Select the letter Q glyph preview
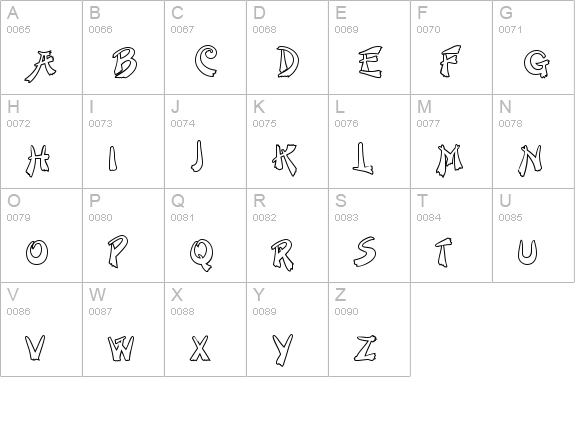 click(202, 255)
